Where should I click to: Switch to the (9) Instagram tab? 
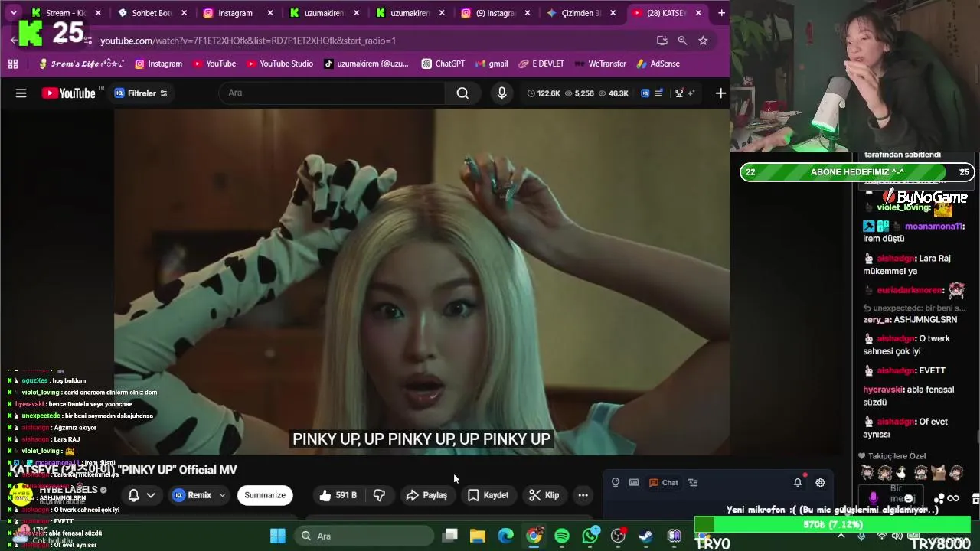(x=495, y=13)
